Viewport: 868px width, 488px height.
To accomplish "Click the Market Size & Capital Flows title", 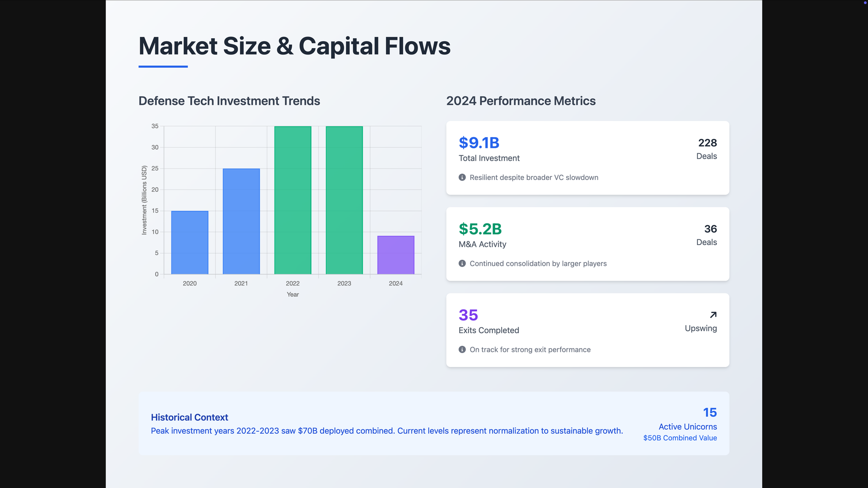I will 294,46.
